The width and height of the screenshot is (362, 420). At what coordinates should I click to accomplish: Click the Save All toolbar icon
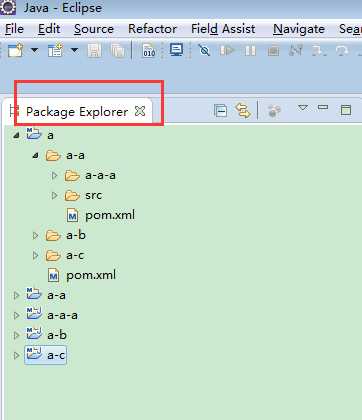(x=118, y=51)
